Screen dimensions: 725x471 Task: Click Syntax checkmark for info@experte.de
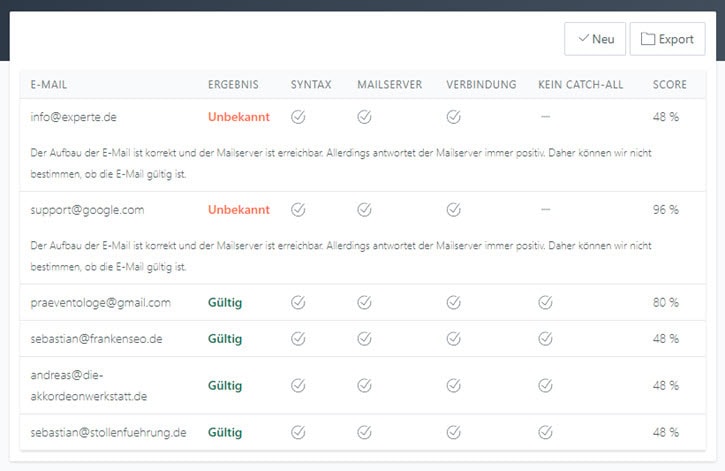(x=297, y=117)
